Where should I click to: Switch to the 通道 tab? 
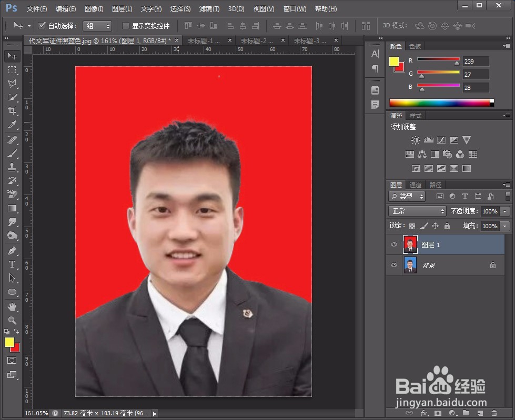click(x=415, y=185)
